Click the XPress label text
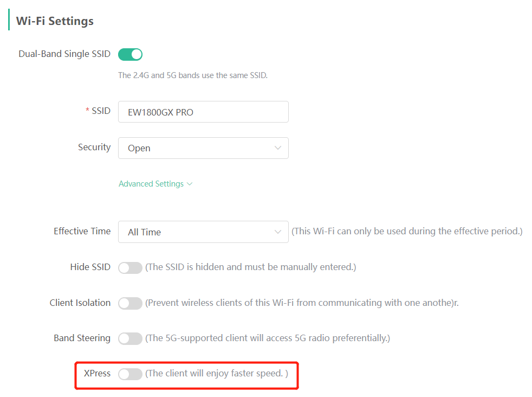 [97, 373]
